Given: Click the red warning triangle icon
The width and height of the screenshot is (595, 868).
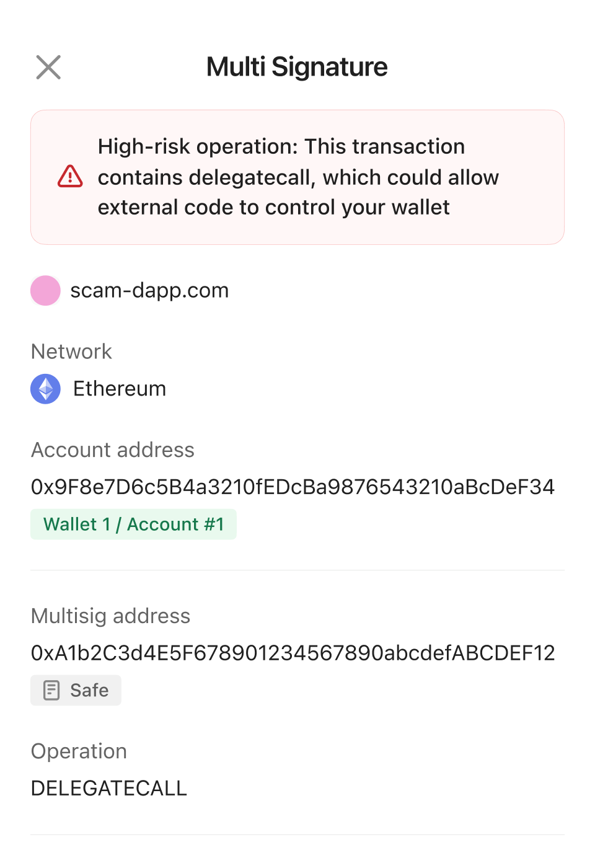Looking at the screenshot, I should click(x=70, y=177).
